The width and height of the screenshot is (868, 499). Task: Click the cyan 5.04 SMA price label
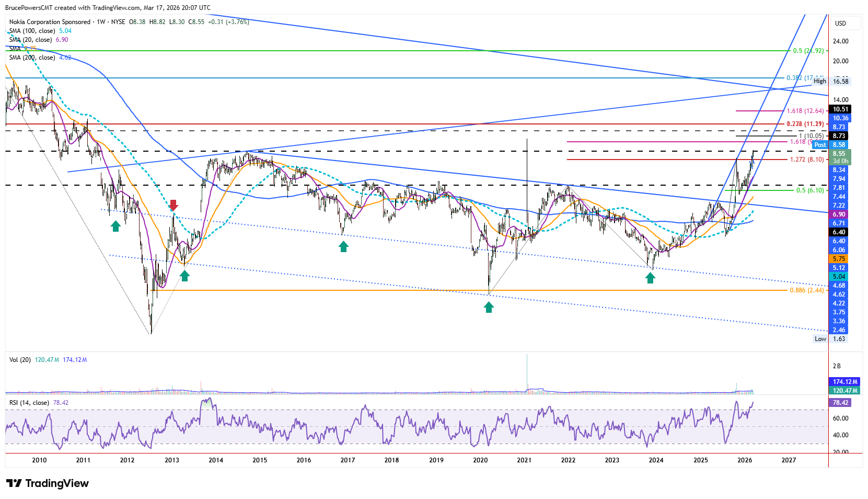(x=839, y=277)
